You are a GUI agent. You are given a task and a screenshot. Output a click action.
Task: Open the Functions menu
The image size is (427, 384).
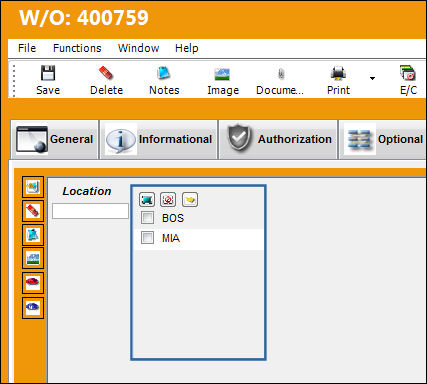[77, 48]
